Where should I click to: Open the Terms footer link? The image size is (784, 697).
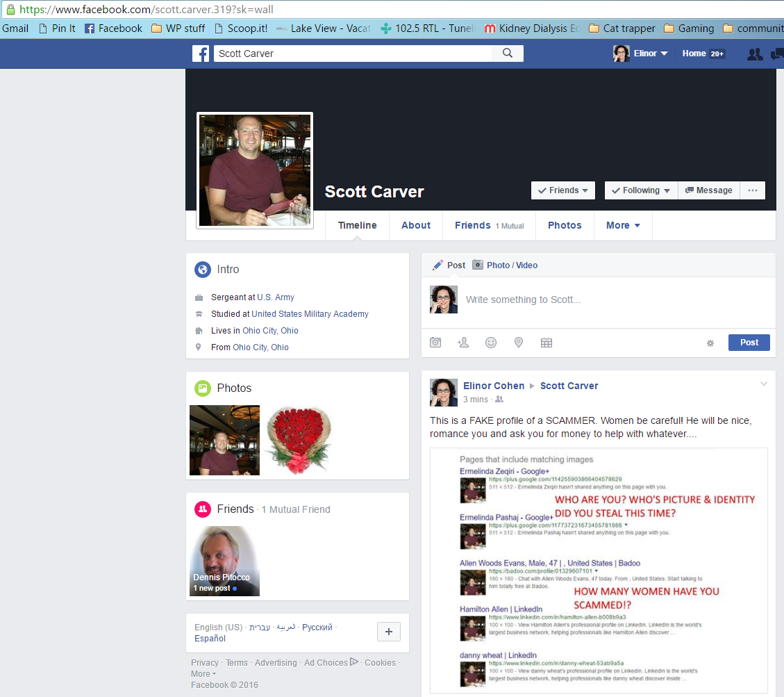[x=237, y=662]
